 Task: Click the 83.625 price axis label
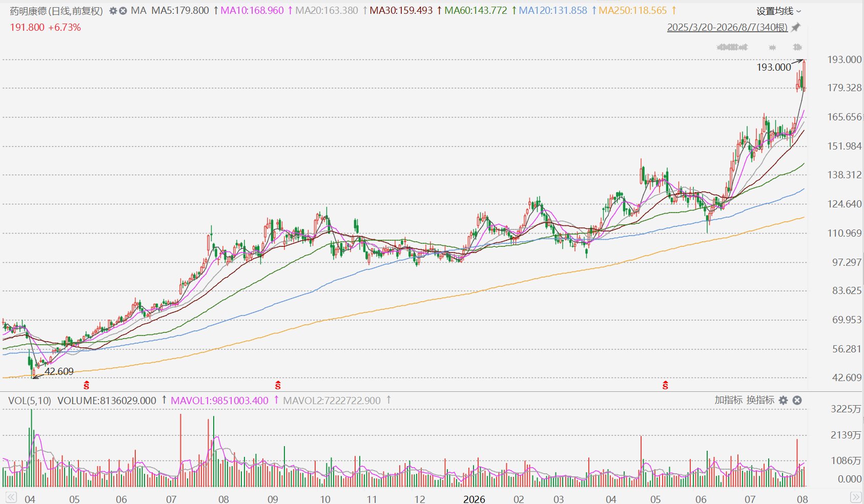point(847,290)
